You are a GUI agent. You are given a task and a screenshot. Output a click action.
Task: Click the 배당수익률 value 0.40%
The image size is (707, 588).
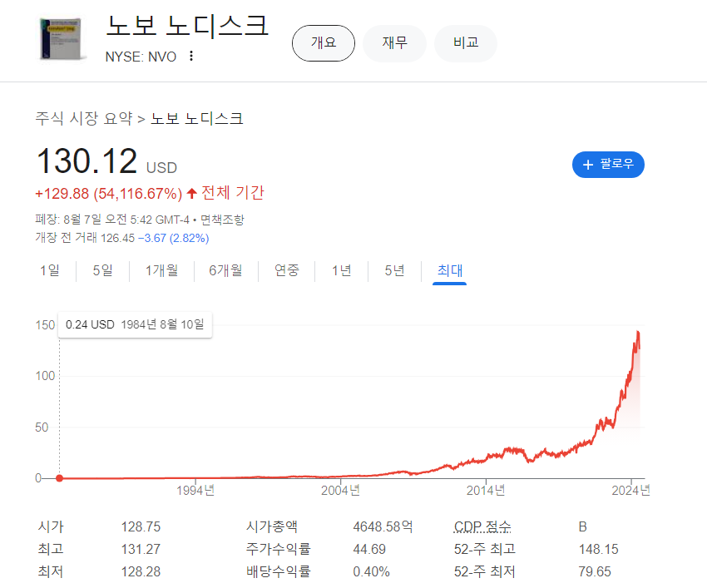tap(371, 571)
